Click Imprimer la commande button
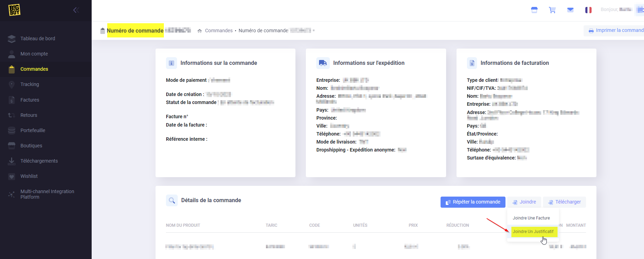644x259 pixels. pos(616,31)
